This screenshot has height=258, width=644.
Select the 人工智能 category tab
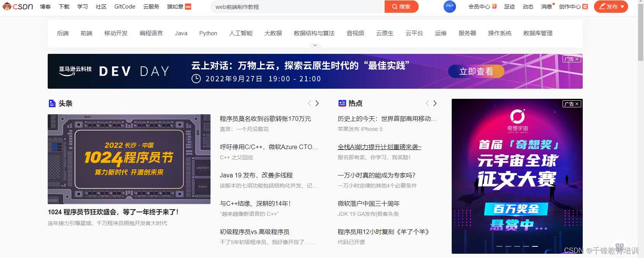[x=241, y=33]
